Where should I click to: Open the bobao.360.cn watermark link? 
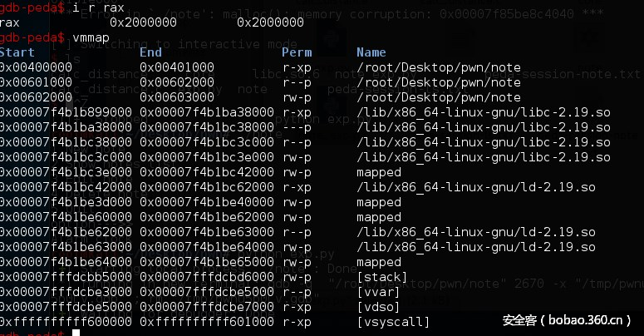(568, 319)
